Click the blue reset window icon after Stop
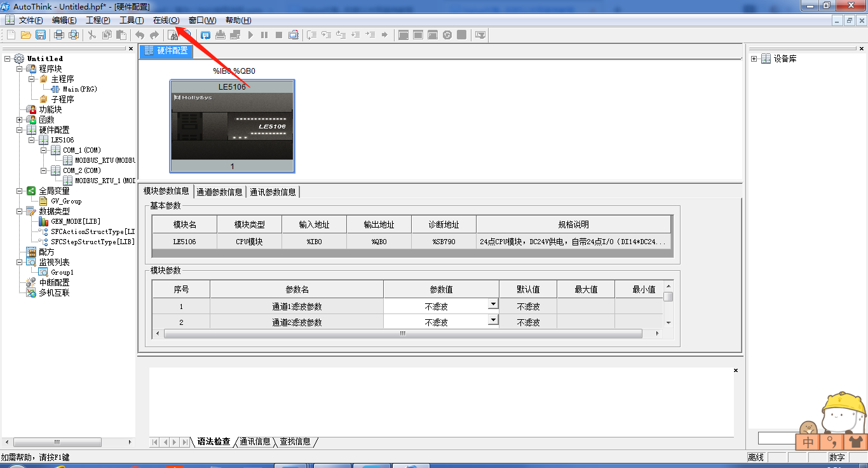Image resolution: width=868 pixels, height=468 pixels. click(294, 35)
